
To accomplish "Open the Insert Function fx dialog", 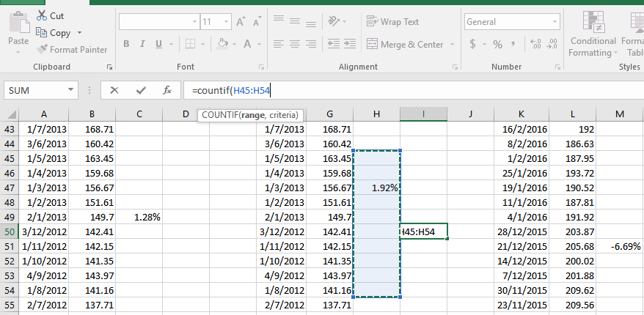I will (x=167, y=90).
